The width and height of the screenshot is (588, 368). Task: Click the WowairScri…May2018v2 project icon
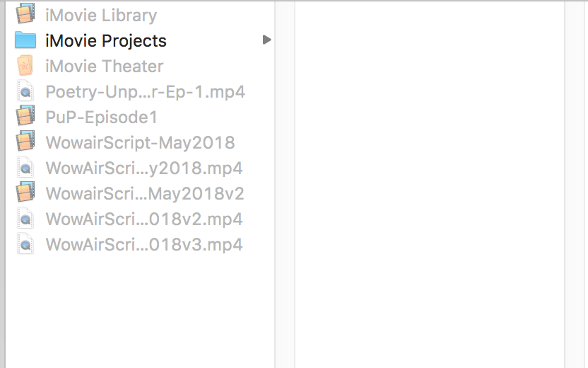click(25, 193)
